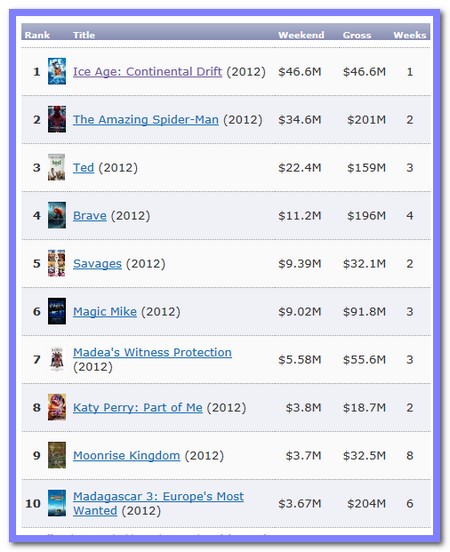Follow the Magic Mike link
The height and width of the screenshot is (552, 450).
[x=105, y=312]
